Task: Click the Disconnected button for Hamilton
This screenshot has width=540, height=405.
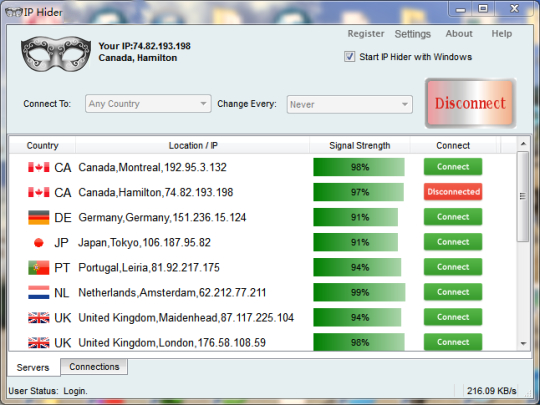Action: click(x=453, y=192)
